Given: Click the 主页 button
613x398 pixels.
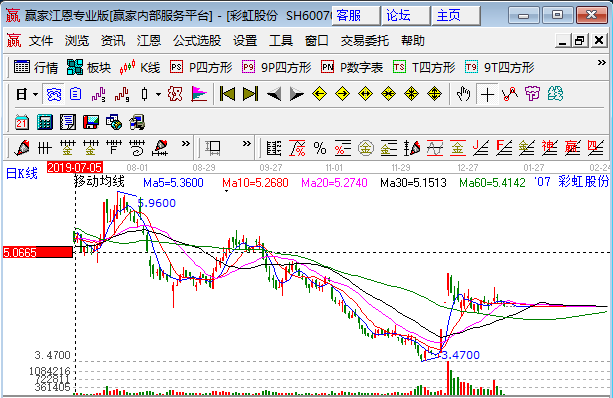Looking at the screenshot, I should 456,16.
